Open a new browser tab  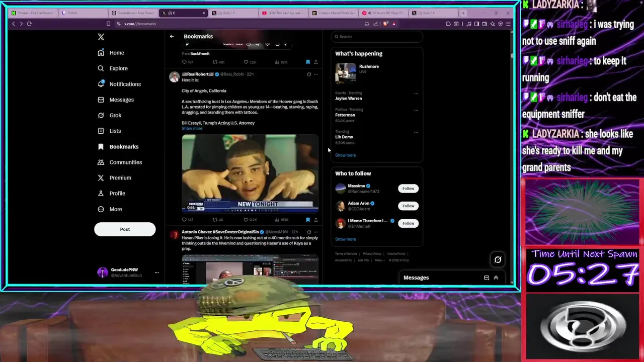coord(463,13)
